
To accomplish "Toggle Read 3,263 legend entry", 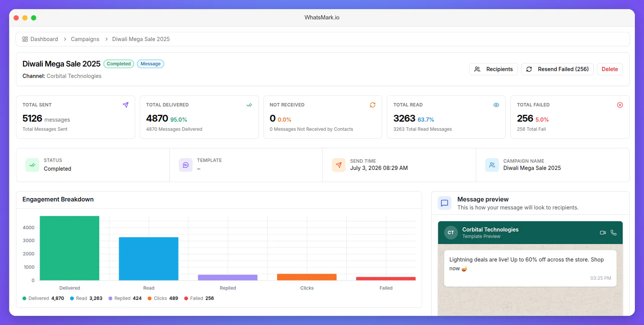I will 86,298.
